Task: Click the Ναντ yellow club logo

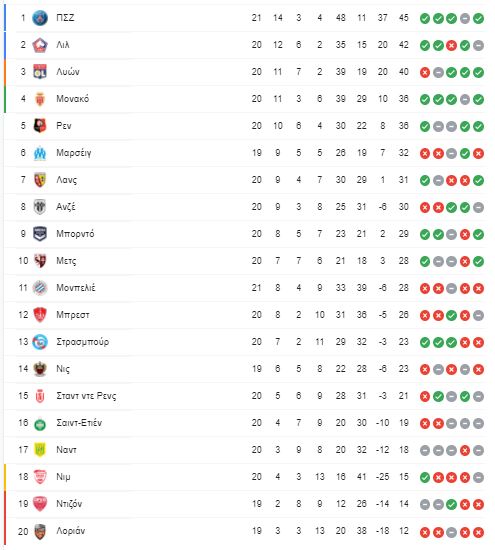Action: click(40, 450)
